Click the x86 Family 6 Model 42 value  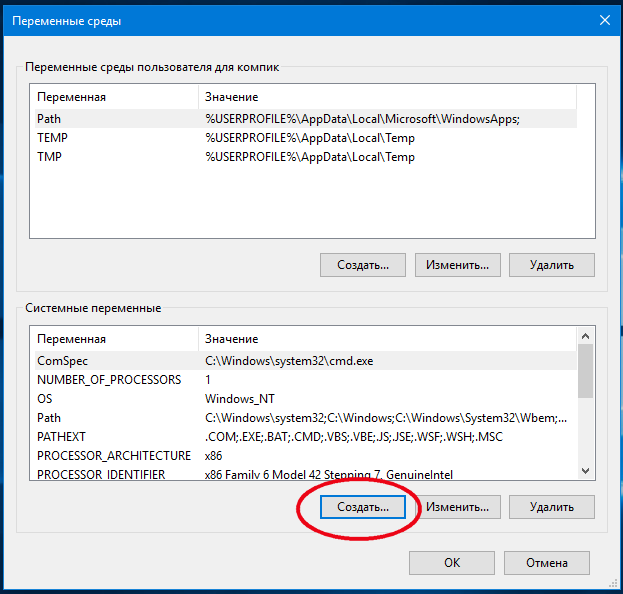click(x=329, y=474)
